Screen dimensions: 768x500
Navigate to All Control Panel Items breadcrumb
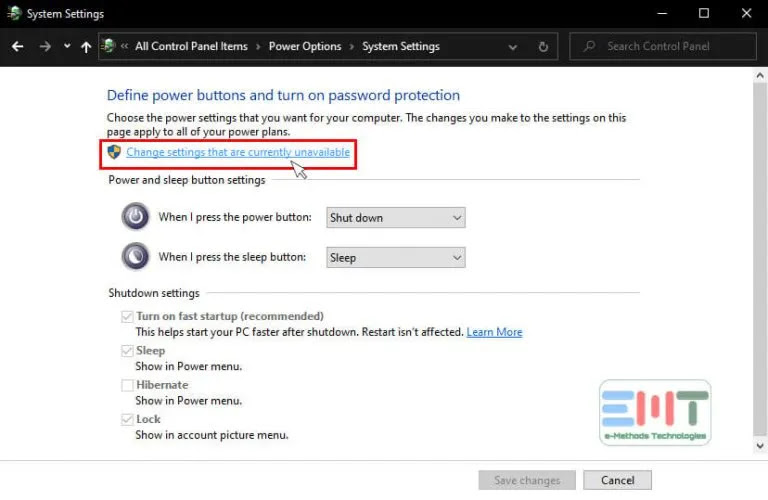click(191, 47)
